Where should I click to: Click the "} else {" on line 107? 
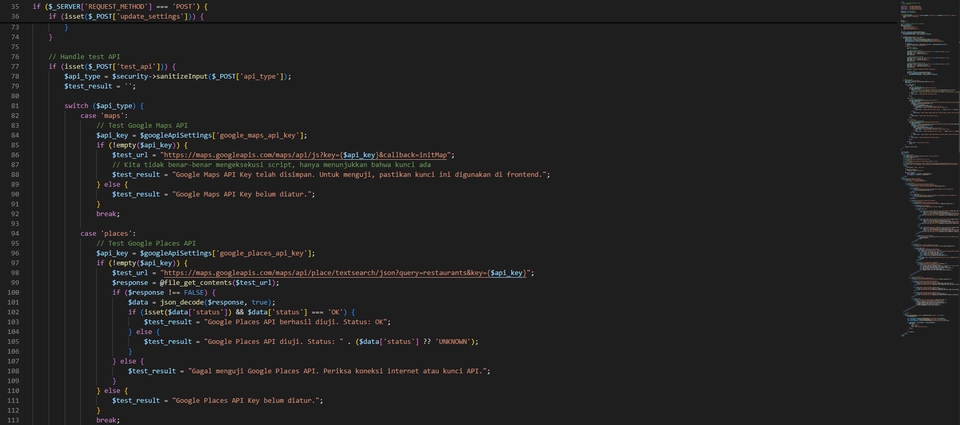[x=128, y=361]
